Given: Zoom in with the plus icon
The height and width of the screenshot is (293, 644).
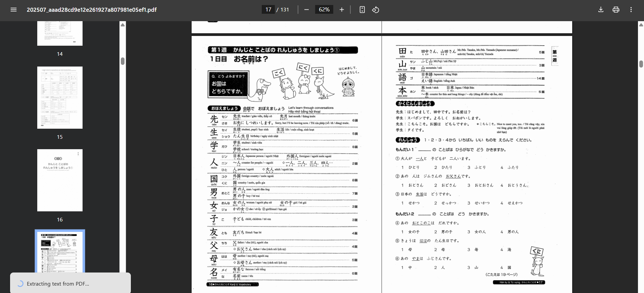Looking at the screenshot, I should click(x=342, y=10).
